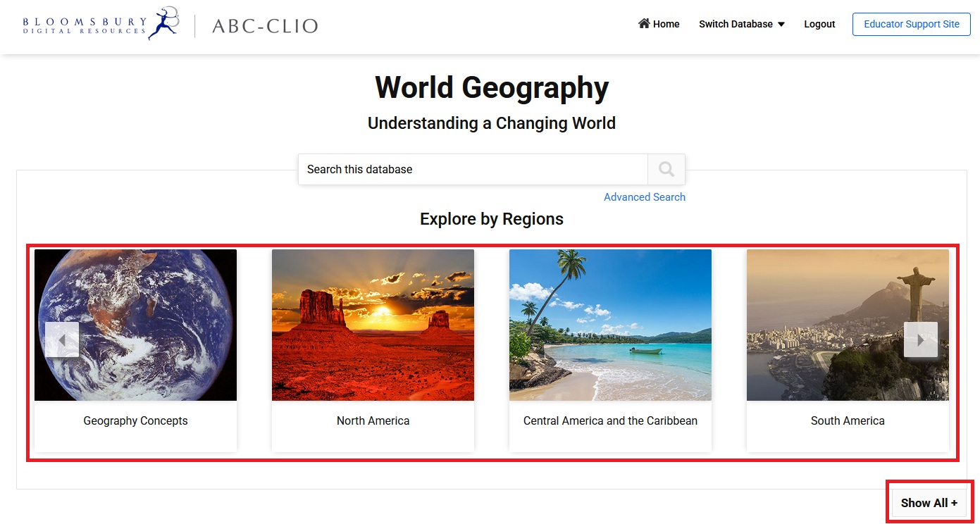
Task: Click the World Geography heading
Action: (492, 88)
